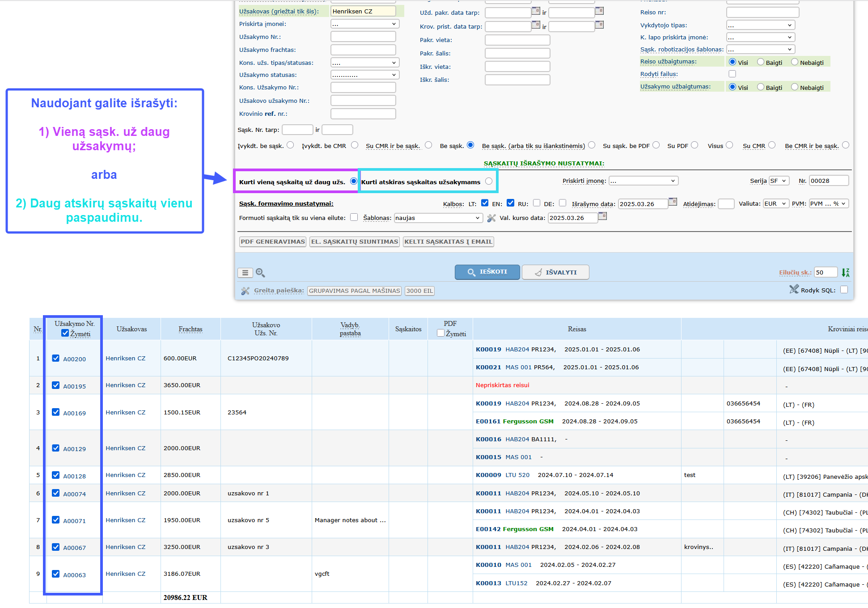Select Baigti for Reiso užbaigtumas
This screenshot has height=608, width=868.
point(761,62)
